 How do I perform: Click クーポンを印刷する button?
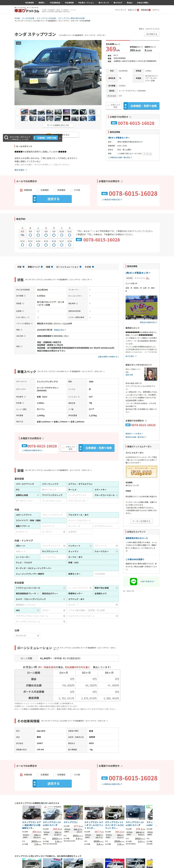click(x=141, y=521)
